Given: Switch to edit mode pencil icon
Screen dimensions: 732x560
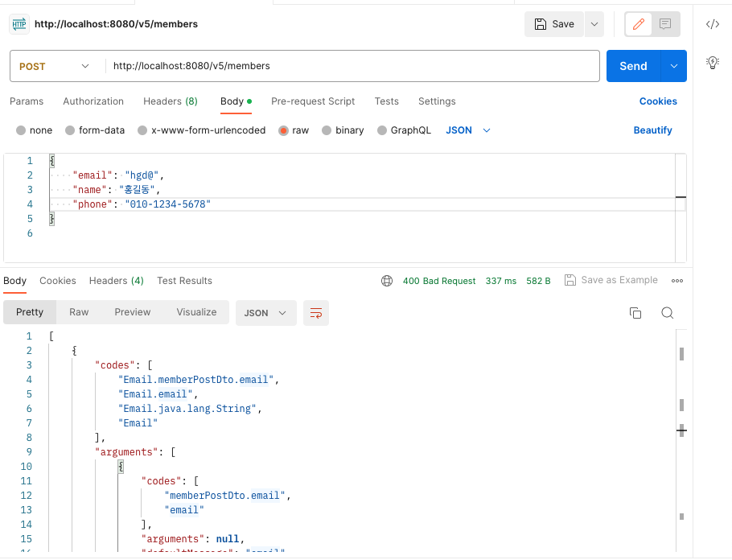Looking at the screenshot, I should [639, 24].
